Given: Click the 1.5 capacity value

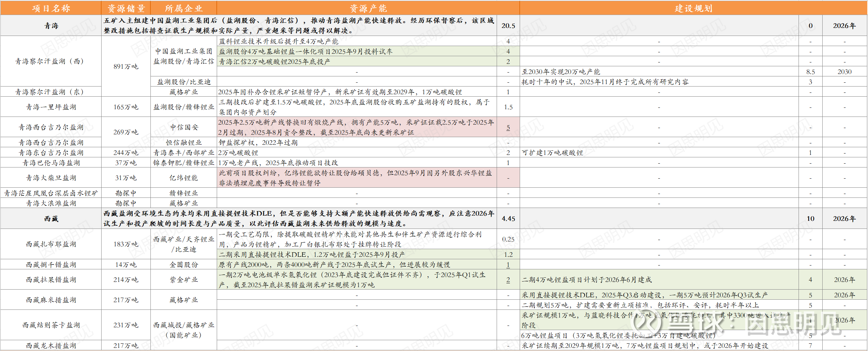Looking at the screenshot, I should [508, 107].
